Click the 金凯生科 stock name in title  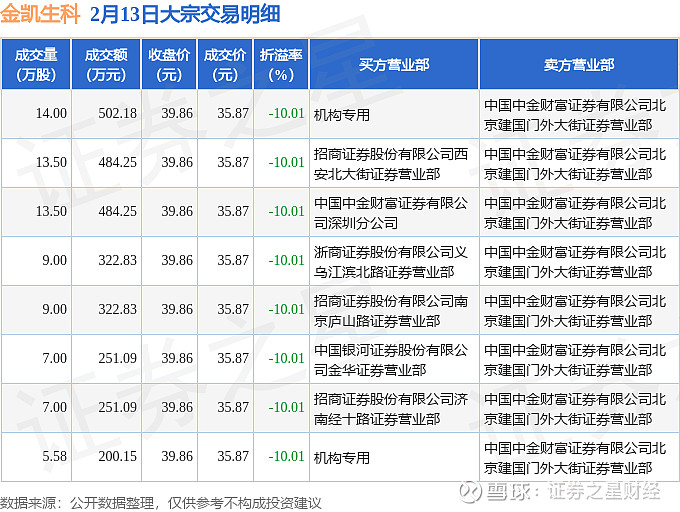pyautogui.click(x=40, y=14)
